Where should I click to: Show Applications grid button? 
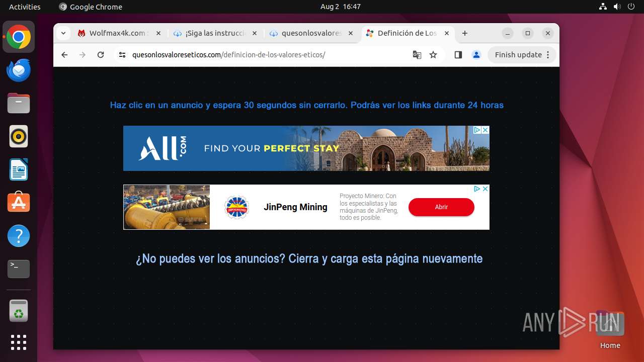click(x=19, y=342)
